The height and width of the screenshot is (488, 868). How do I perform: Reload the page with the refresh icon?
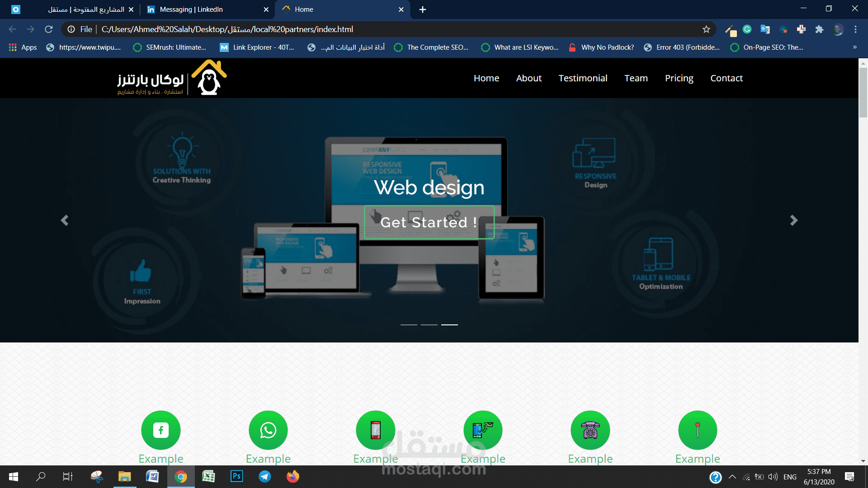(49, 29)
